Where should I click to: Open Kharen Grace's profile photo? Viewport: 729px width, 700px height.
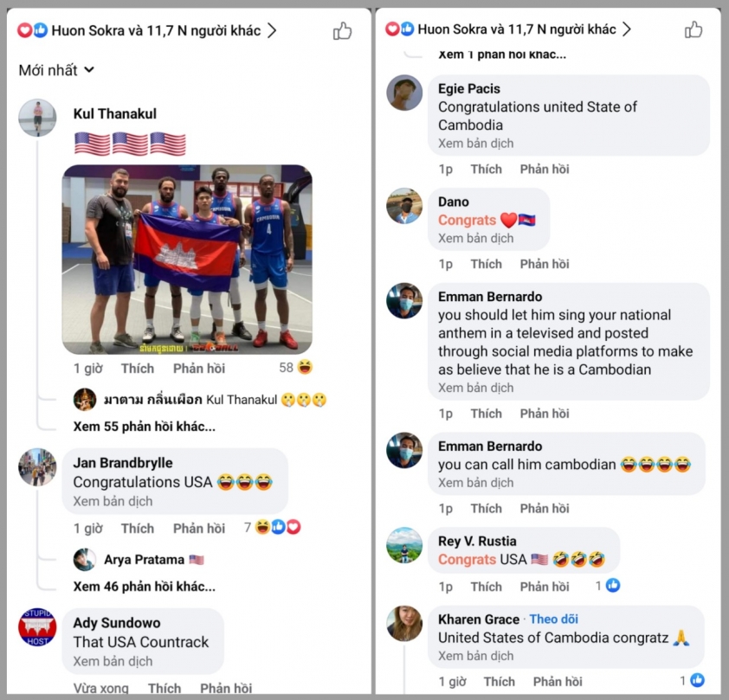404,623
